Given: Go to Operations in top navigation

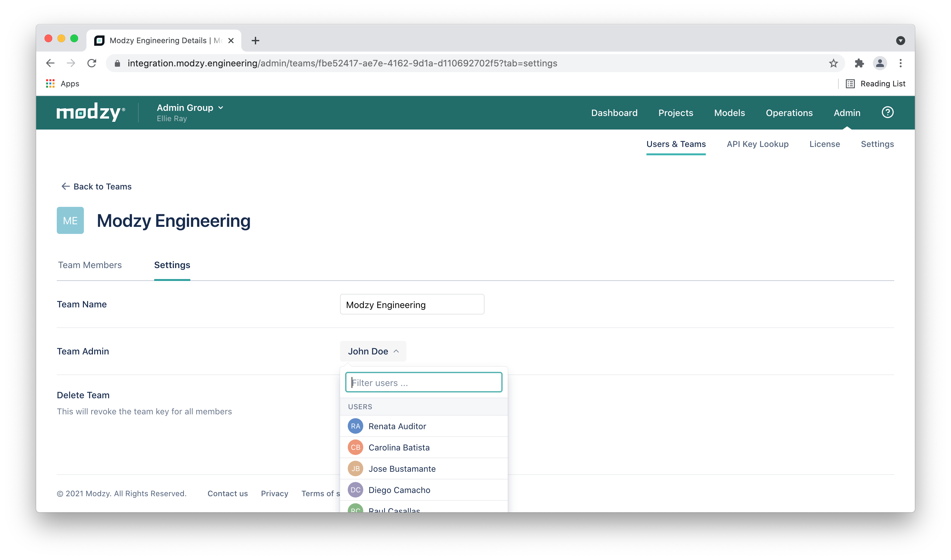Looking at the screenshot, I should pos(789,113).
